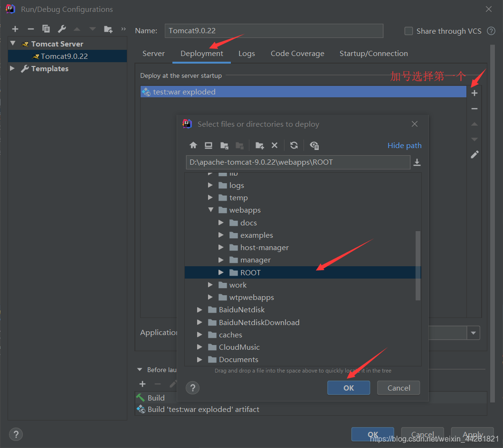The height and width of the screenshot is (448, 503).
Task: Collapse Tomcat Server tree node
Action: click(x=13, y=43)
